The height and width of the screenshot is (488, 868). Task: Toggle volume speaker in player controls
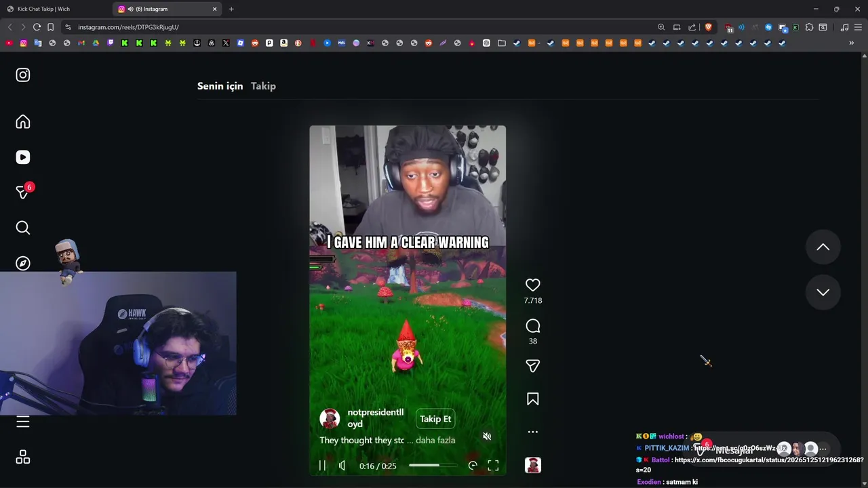[x=342, y=466]
